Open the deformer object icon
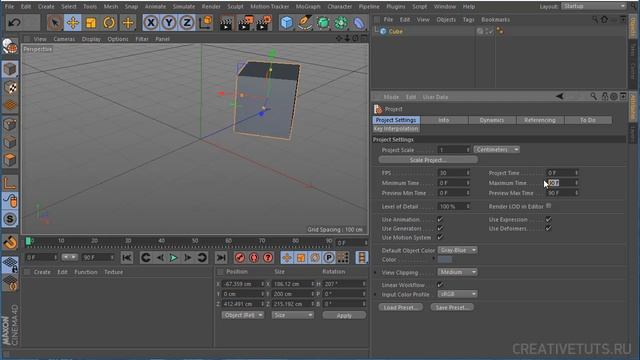 pyautogui.click(x=358, y=23)
